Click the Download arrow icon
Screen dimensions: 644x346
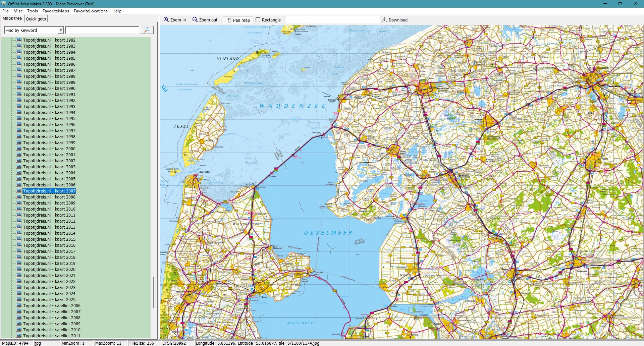point(385,20)
